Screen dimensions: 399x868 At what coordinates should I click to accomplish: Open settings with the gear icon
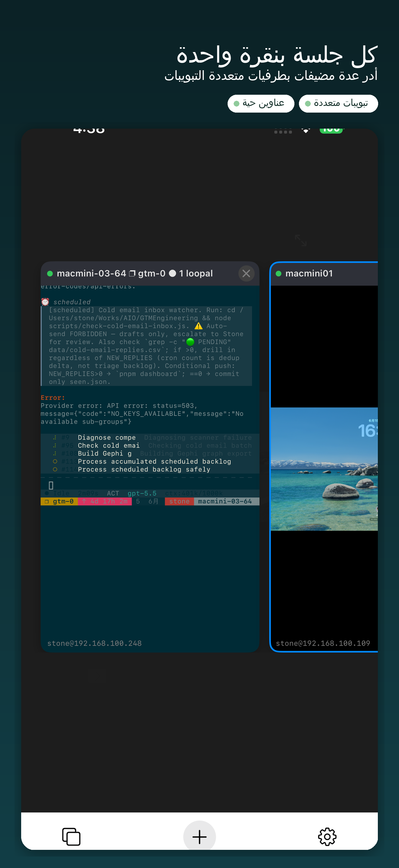[x=327, y=837]
